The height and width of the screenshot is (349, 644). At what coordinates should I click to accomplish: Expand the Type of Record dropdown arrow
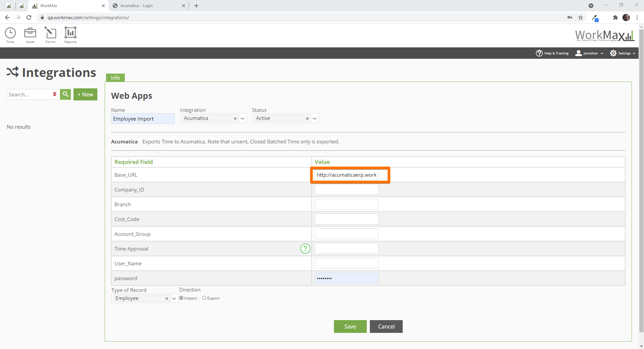click(174, 298)
